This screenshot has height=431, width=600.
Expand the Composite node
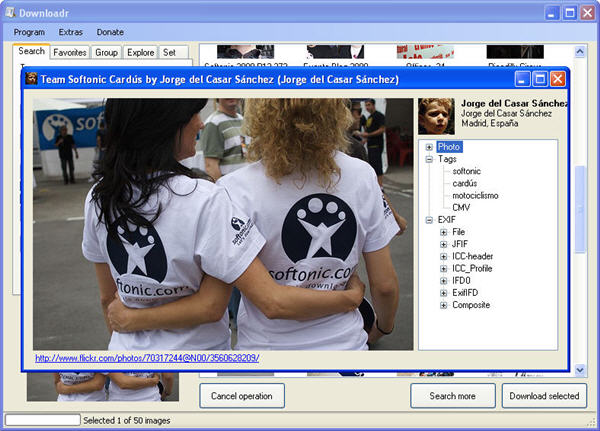point(443,305)
